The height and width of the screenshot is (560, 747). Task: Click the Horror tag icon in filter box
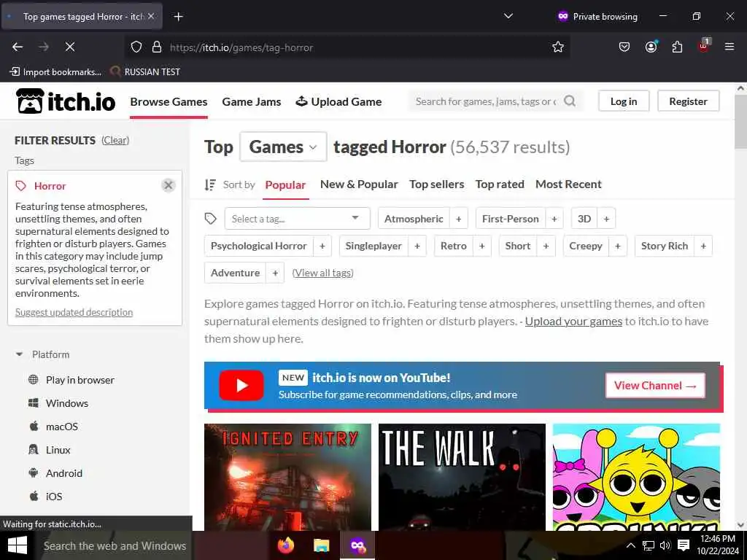tap(21, 186)
